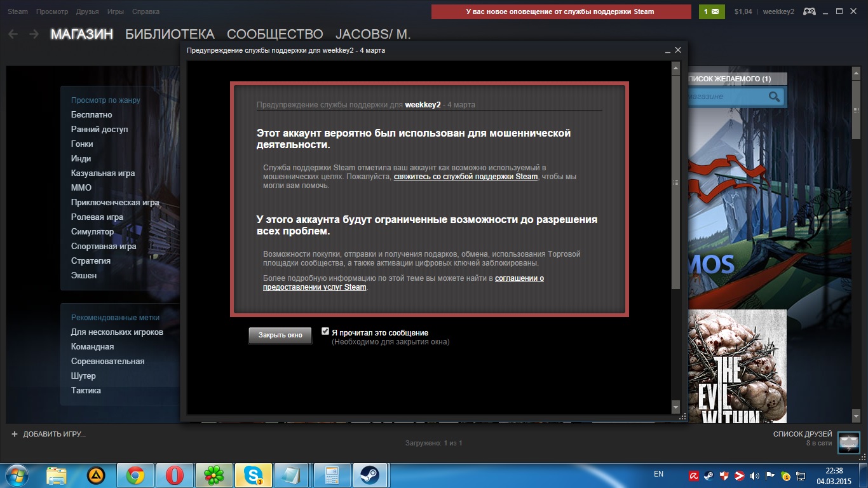Screen dimensions: 868x488
Task: Click the Steam taskbar icon
Action: point(371,475)
